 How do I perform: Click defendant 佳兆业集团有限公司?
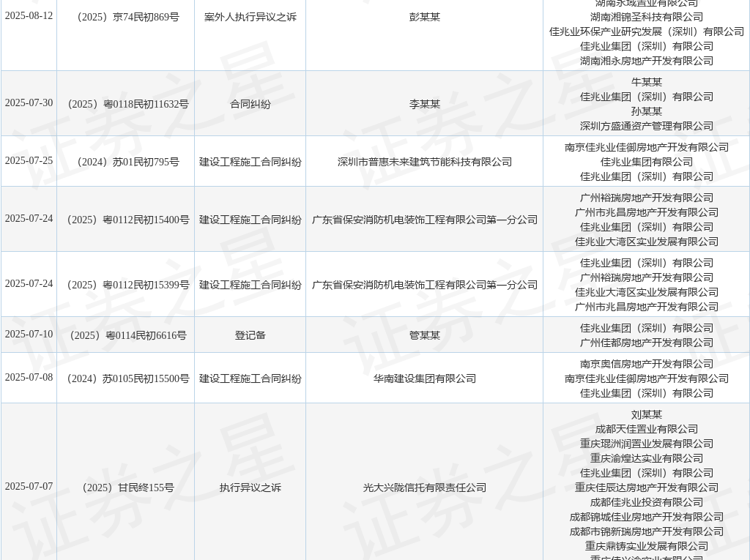(x=646, y=162)
